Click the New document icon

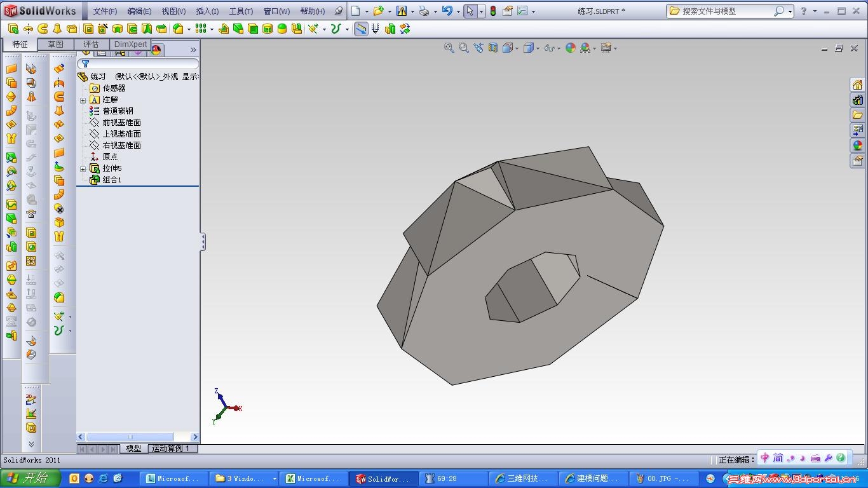[x=356, y=11]
